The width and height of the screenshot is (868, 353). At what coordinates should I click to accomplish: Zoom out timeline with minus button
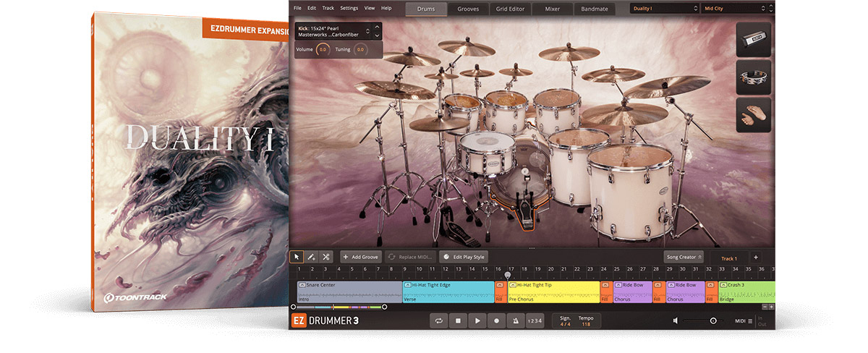click(x=764, y=307)
